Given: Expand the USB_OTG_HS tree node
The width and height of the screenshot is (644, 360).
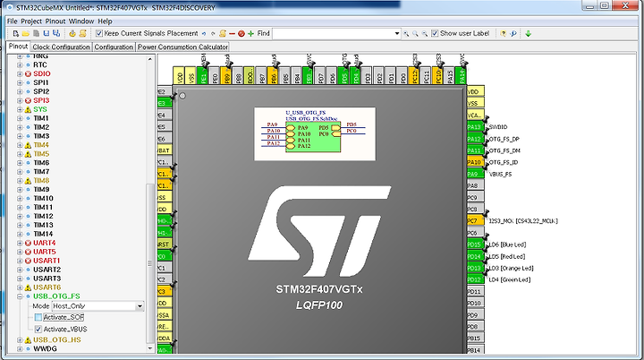Looking at the screenshot, I should pyautogui.click(x=20, y=340).
